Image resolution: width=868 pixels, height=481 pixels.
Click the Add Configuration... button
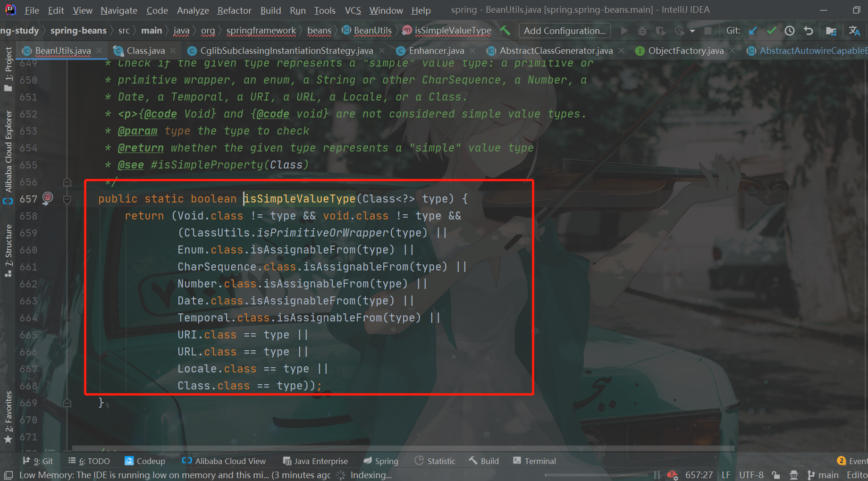point(565,31)
